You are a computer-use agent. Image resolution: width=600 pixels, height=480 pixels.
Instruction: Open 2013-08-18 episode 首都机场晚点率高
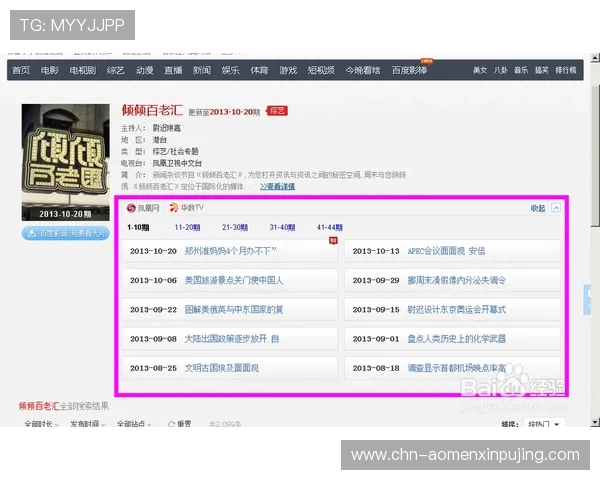pos(452,368)
